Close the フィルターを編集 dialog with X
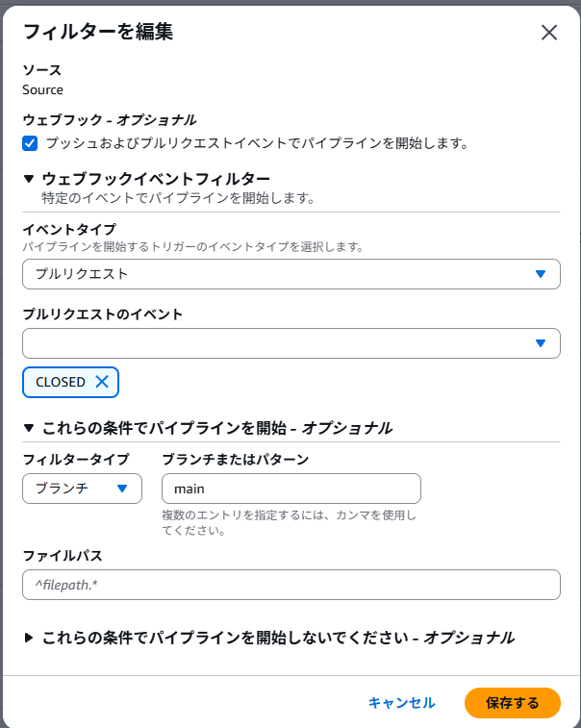The image size is (581, 728). tap(549, 32)
